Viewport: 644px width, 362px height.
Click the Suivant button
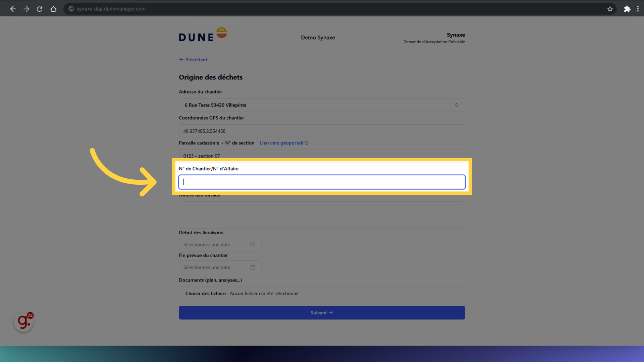(321, 312)
